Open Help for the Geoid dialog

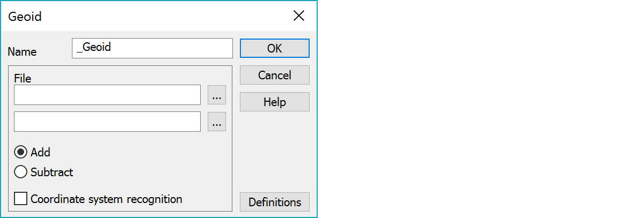(274, 102)
